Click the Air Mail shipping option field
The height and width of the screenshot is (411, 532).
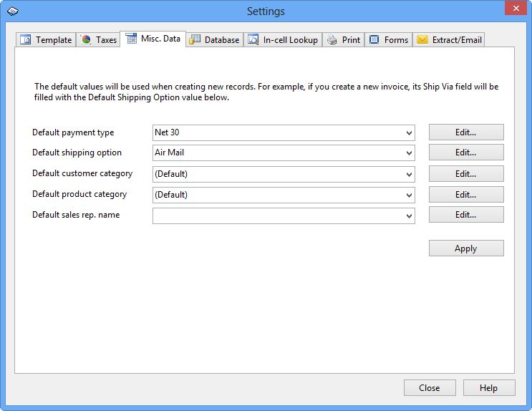[284, 153]
